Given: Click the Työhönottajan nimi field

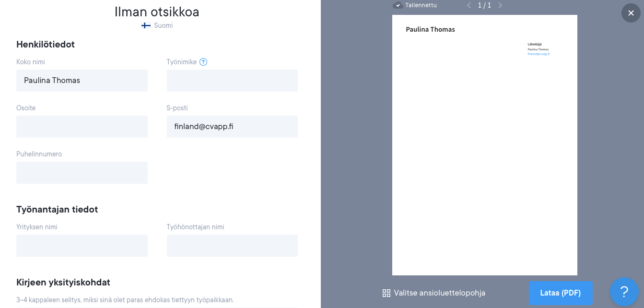Looking at the screenshot, I should click(232, 246).
